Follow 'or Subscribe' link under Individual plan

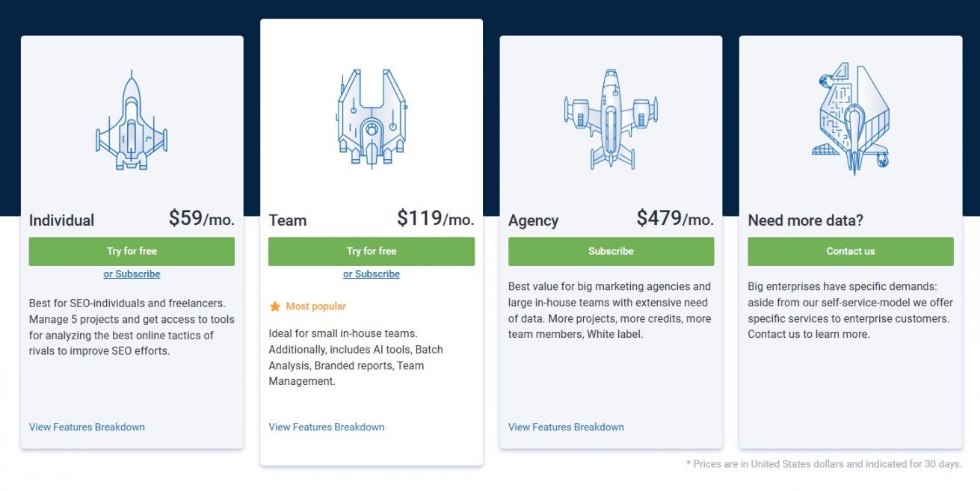[x=132, y=274]
